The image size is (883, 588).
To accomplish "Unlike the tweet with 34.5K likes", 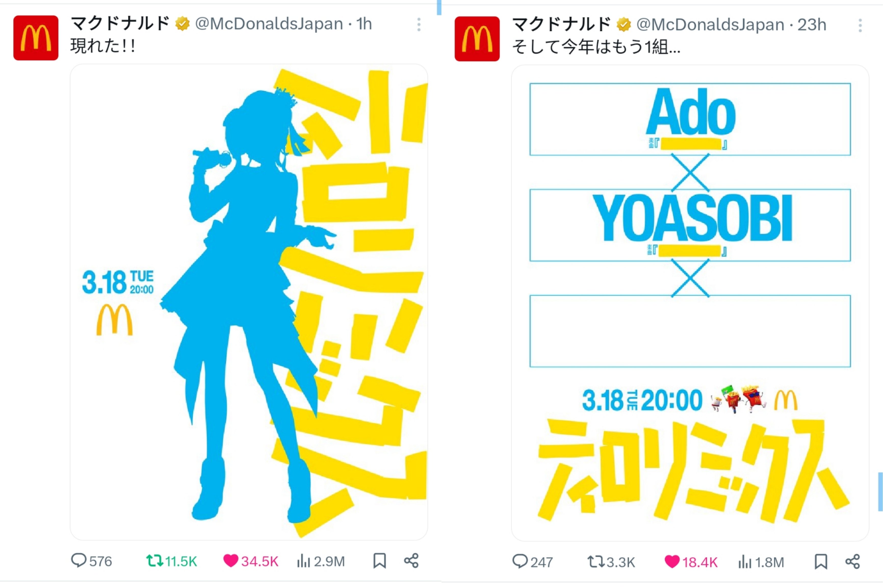I will [x=251, y=561].
